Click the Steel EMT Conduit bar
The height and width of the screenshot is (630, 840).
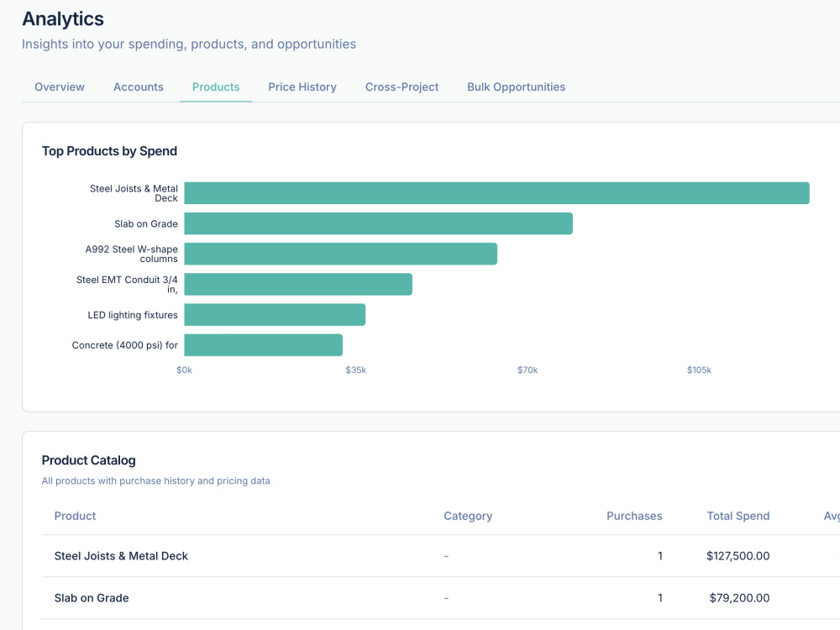click(298, 285)
